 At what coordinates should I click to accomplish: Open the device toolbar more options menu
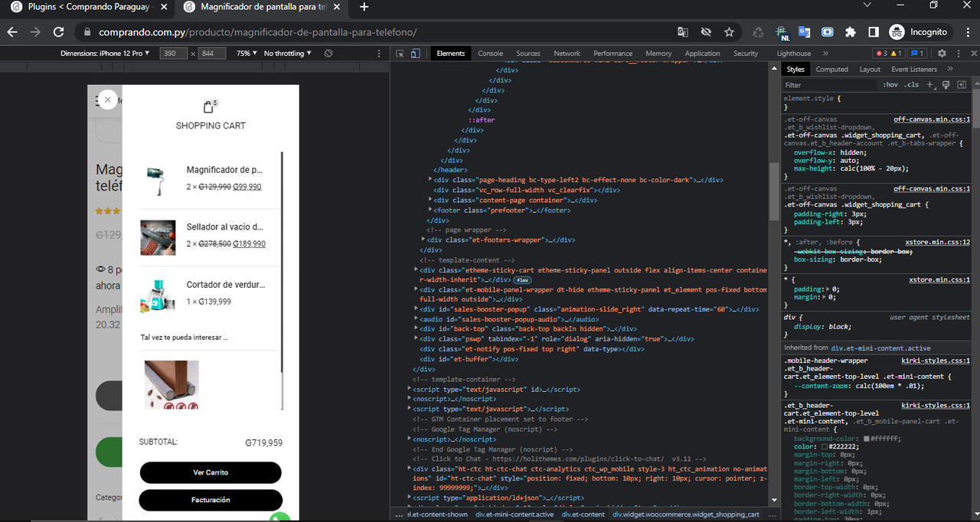click(378, 54)
